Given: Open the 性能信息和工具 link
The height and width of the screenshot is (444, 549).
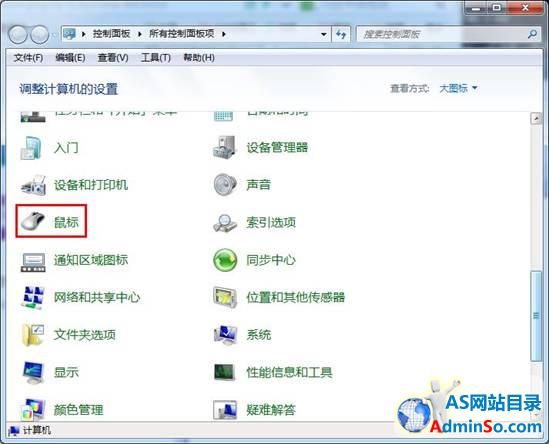Looking at the screenshot, I should click(x=289, y=372).
